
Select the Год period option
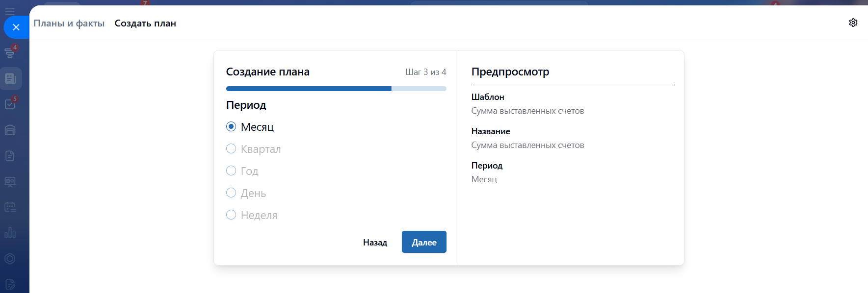coord(231,171)
